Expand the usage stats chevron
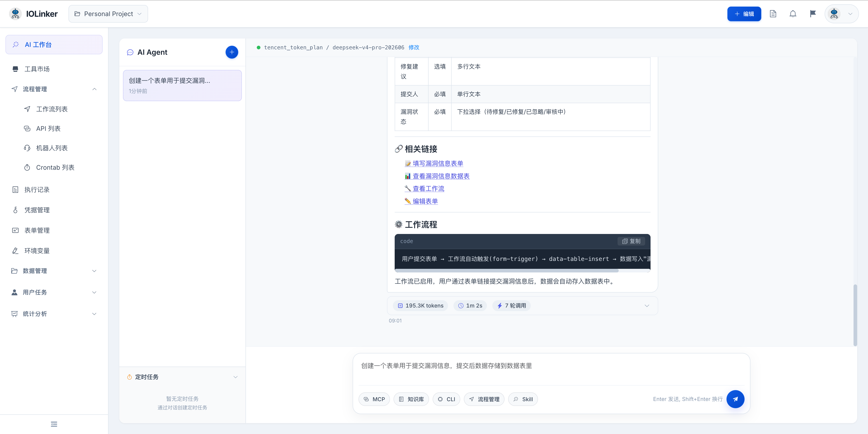The image size is (868, 434). 647,306
